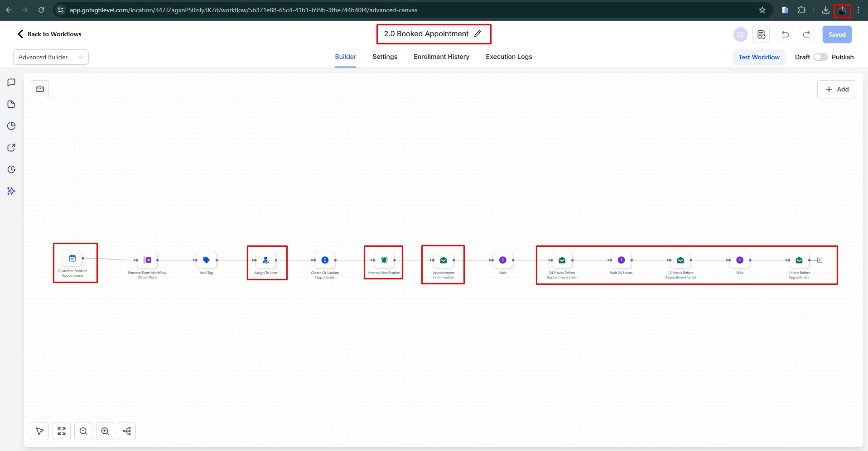The width and height of the screenshot is (868, 451).
Task: Click the Test Workflow button
Action: 759,57
